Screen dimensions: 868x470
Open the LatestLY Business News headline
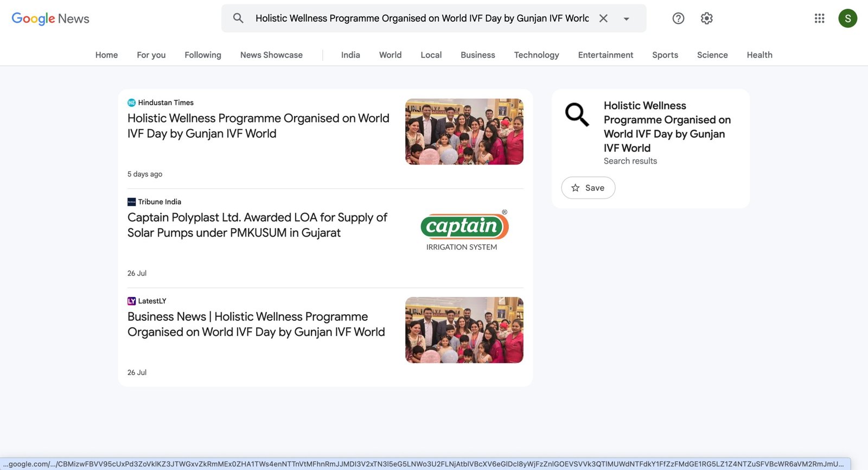256,325
